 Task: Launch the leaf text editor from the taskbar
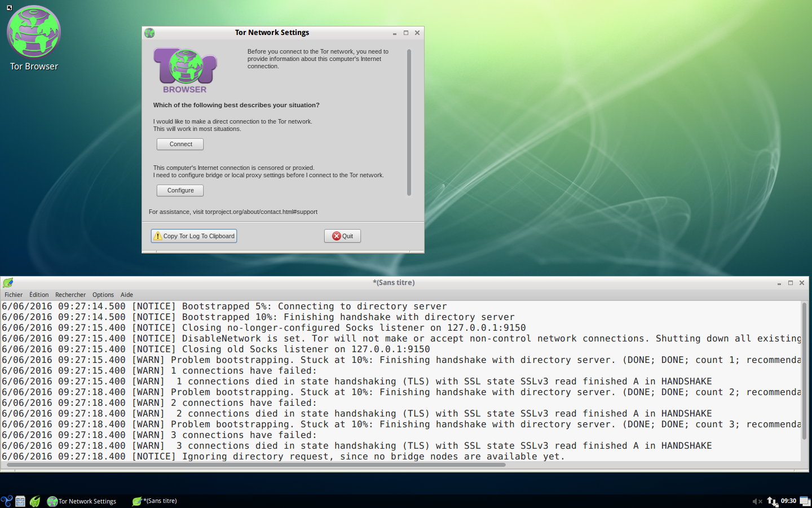pyautogui.click(x=35, y=501)
